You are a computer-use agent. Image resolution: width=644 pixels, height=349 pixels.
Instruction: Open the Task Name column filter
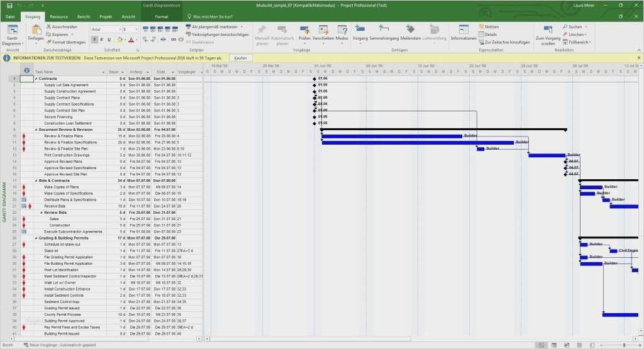(x=103, y=72)
